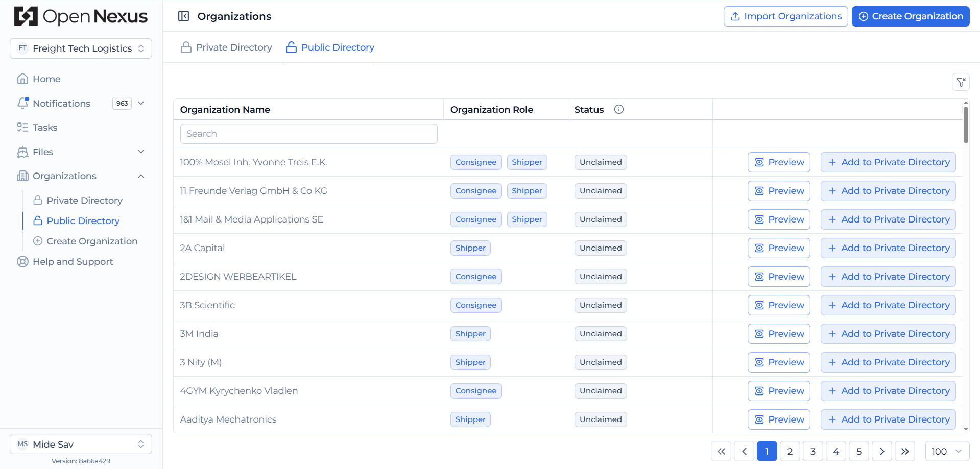Add 3B Scientific to Private Directory
Viewport: 980px width, 469px height.
click(x=888, y=305)
